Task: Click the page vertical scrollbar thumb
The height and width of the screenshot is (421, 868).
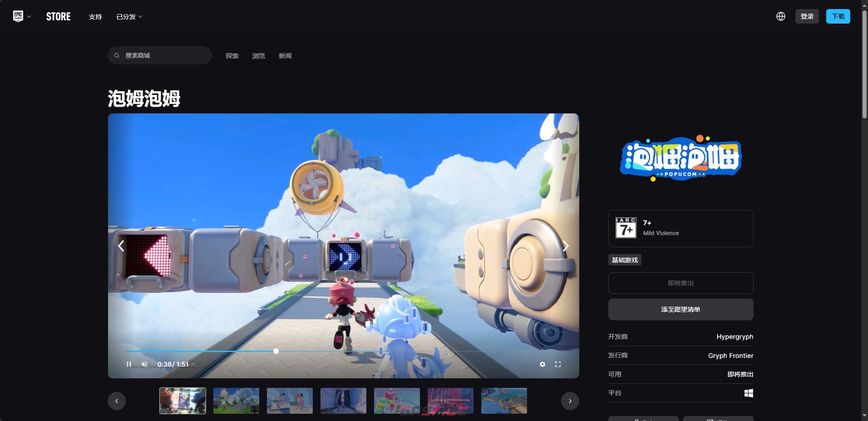Action: point(864,64)
